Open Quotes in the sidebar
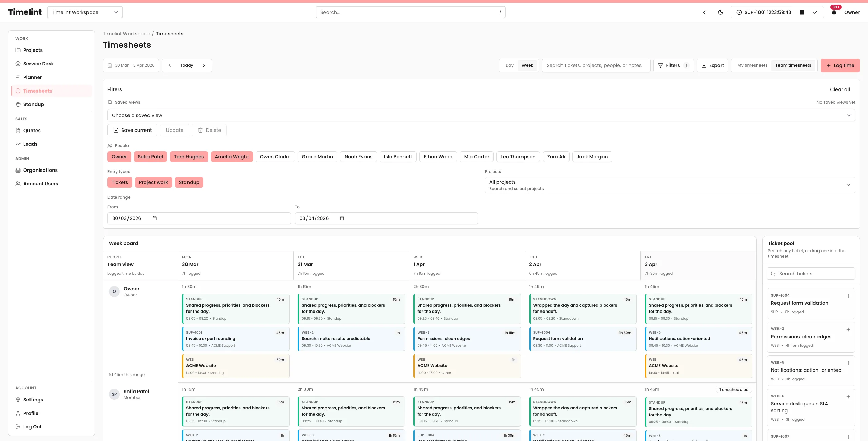The image size is (868, 441). (x=52, y=131)
